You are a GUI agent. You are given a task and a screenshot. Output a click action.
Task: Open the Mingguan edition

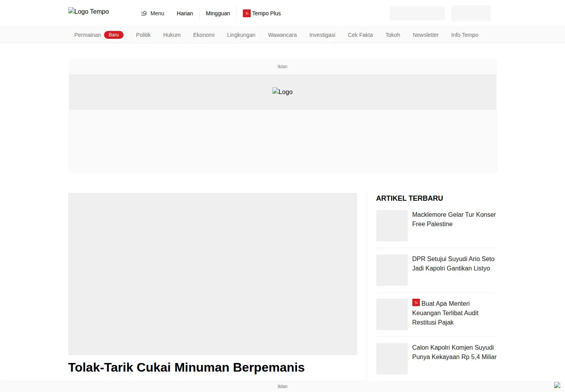[218, 13]
